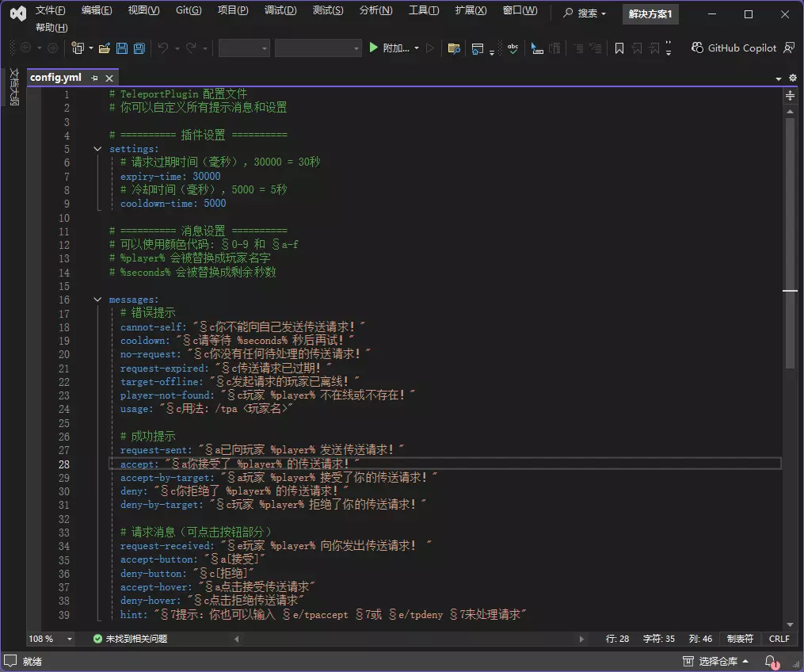
Task: Click the previous bookmark icon
Action: click(637, 48)
